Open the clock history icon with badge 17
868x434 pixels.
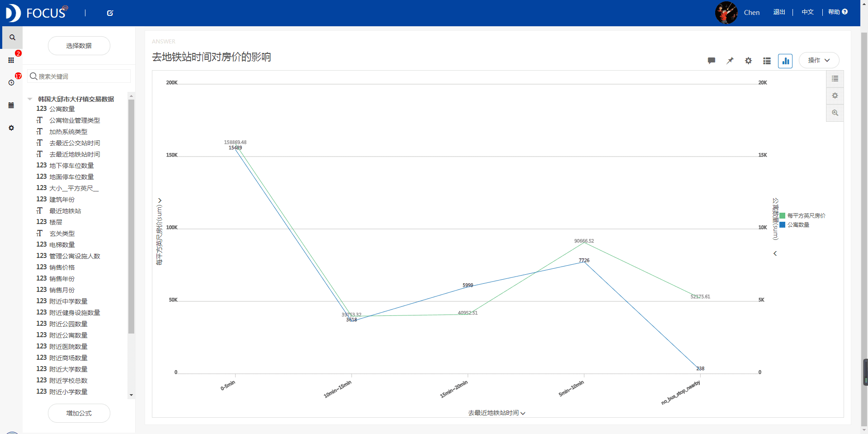coord(11,82)
